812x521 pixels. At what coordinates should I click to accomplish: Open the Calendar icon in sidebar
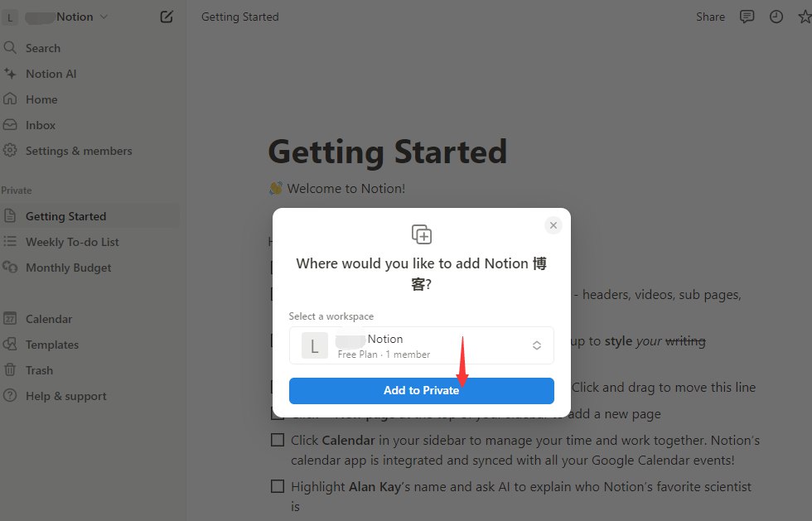coord(10,319)
